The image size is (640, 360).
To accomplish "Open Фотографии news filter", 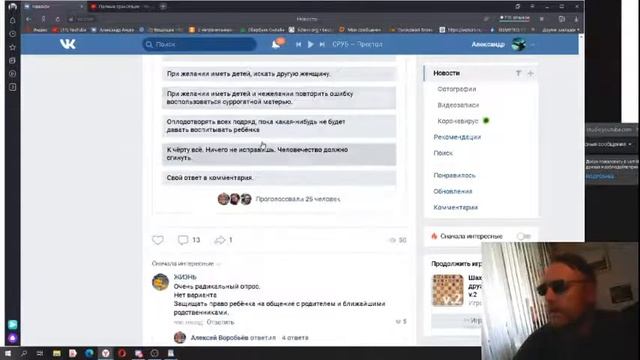I will point(457,89).
